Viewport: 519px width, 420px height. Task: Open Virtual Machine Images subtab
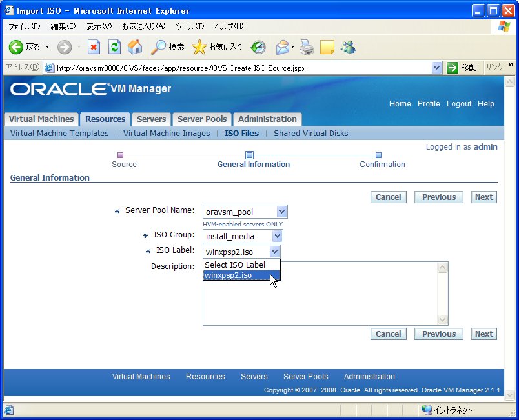[x=167, y=134]
